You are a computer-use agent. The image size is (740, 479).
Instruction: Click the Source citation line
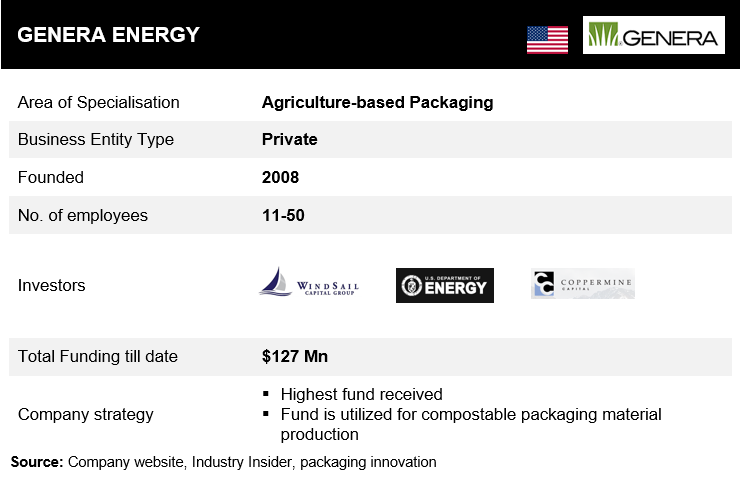point(224,462)
